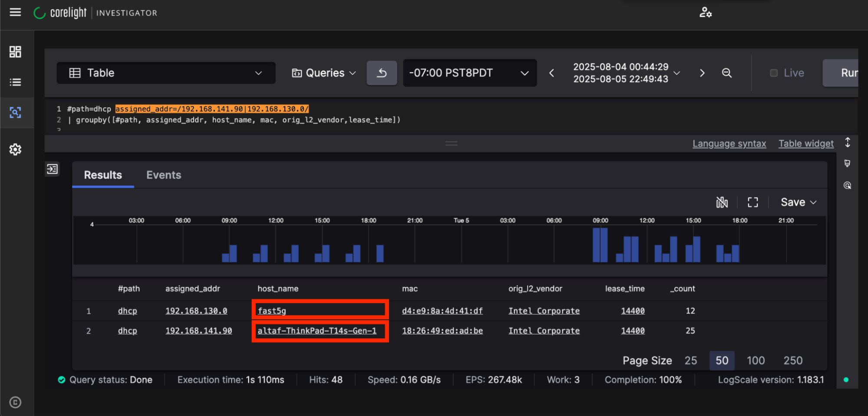Click the user account settings icon
This screenshot has width=868, height=416.
click(705, 13)
